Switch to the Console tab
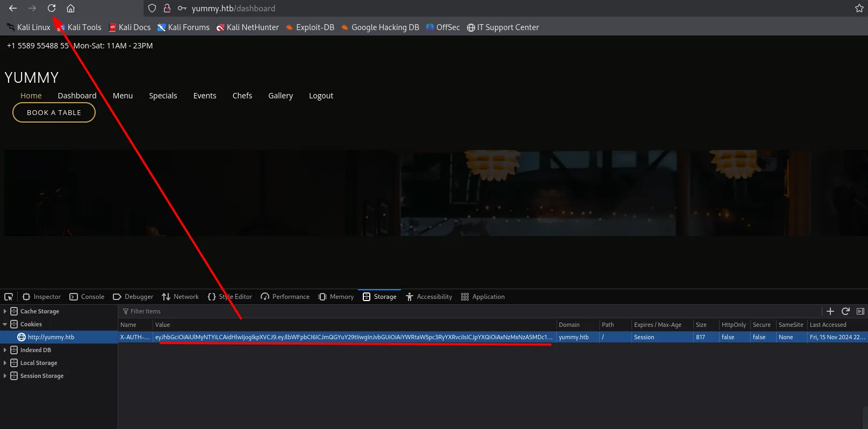Screen dimensions: 868x429 pyautogui.click(x=87, y=297)
